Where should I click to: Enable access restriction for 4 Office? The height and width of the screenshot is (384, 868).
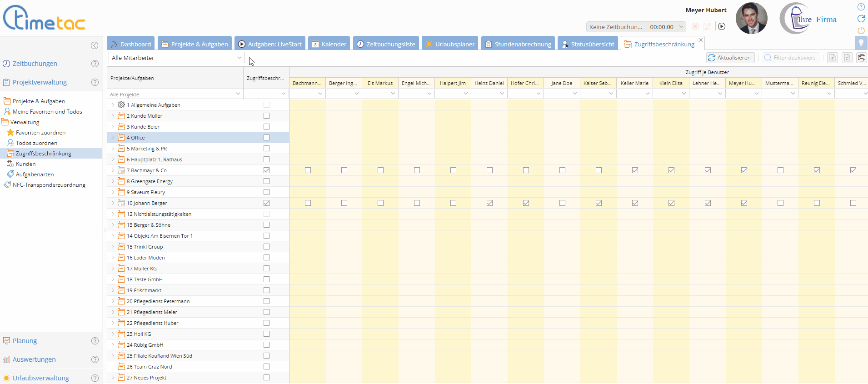coord(266,138)
